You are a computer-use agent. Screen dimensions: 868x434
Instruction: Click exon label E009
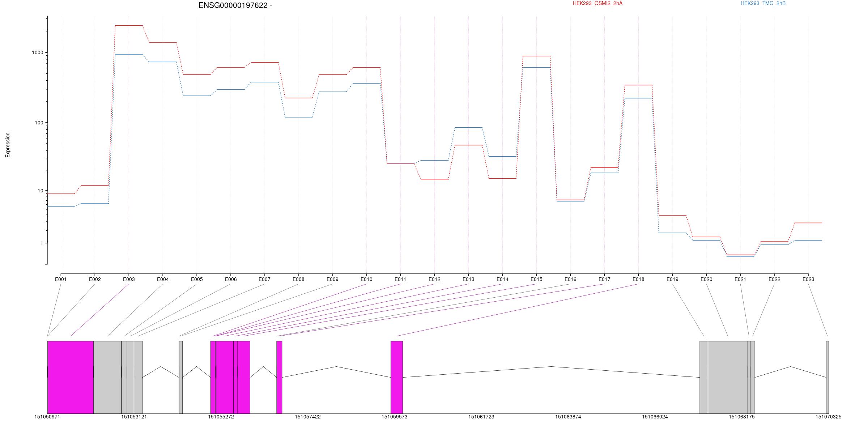[332, 279]
